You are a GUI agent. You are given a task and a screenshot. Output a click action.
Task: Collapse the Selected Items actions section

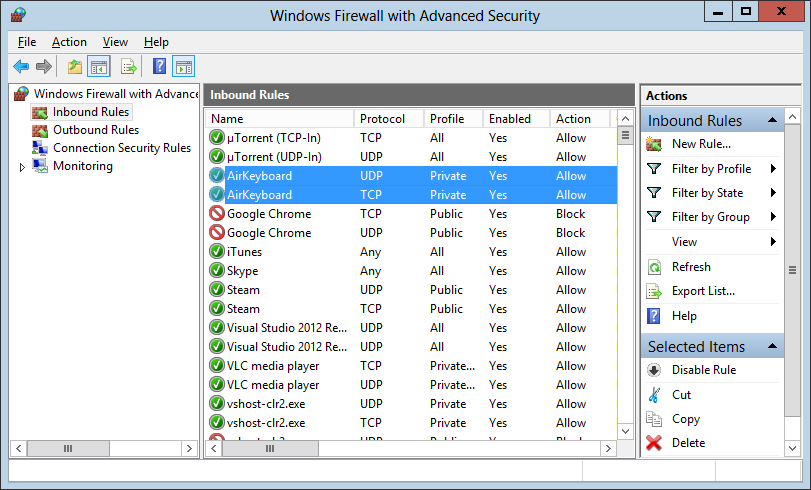(772, 346)
